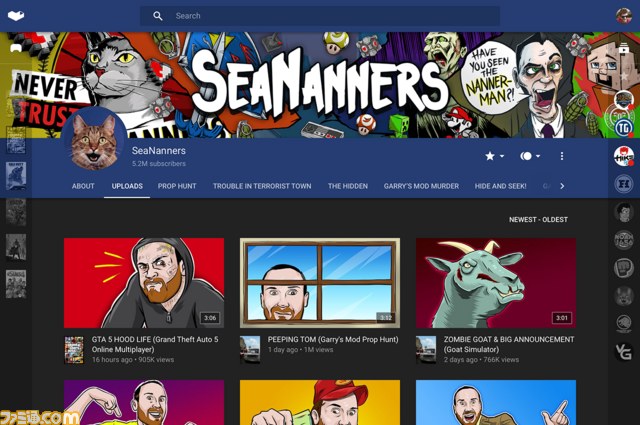Viewport: 640px width, 425px height.
Task: Open the F1 channel icon in right sidebar
Action: point(624,184)
